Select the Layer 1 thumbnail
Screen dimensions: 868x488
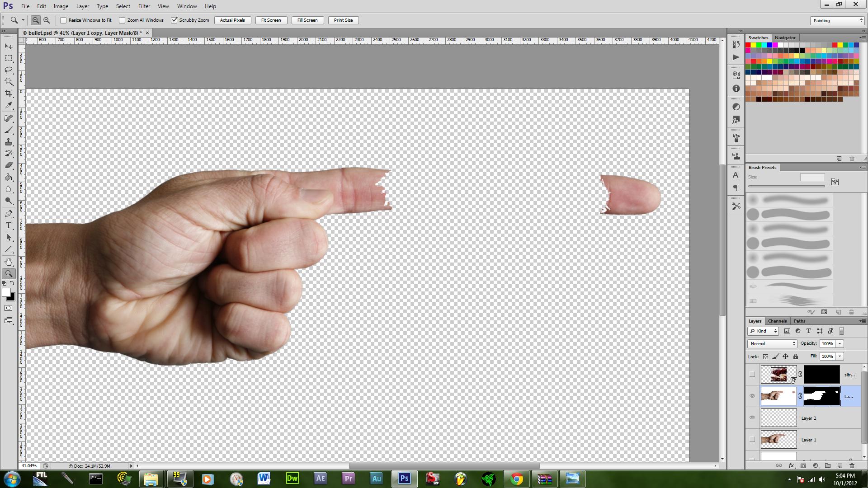tap(778, 440)
